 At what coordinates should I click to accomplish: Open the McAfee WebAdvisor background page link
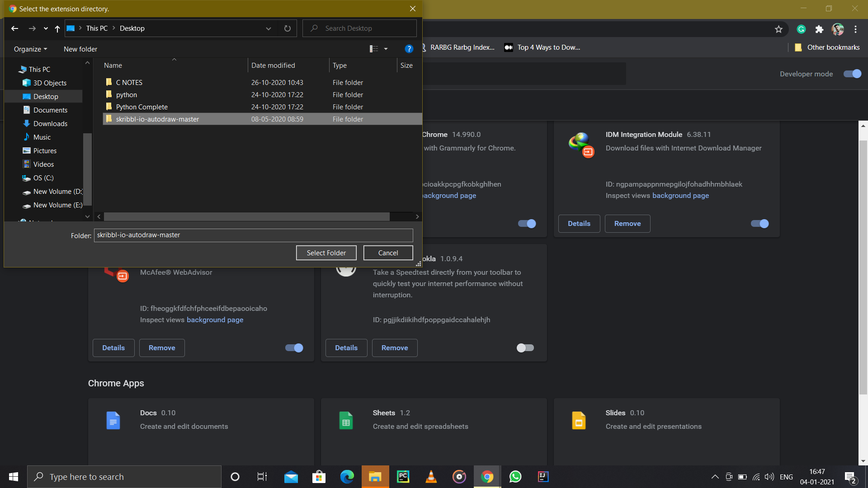click(x=215, y=319)
